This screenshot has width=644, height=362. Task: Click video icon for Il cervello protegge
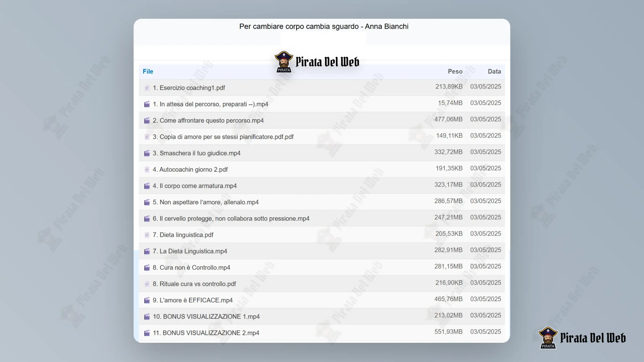(147, 219)
